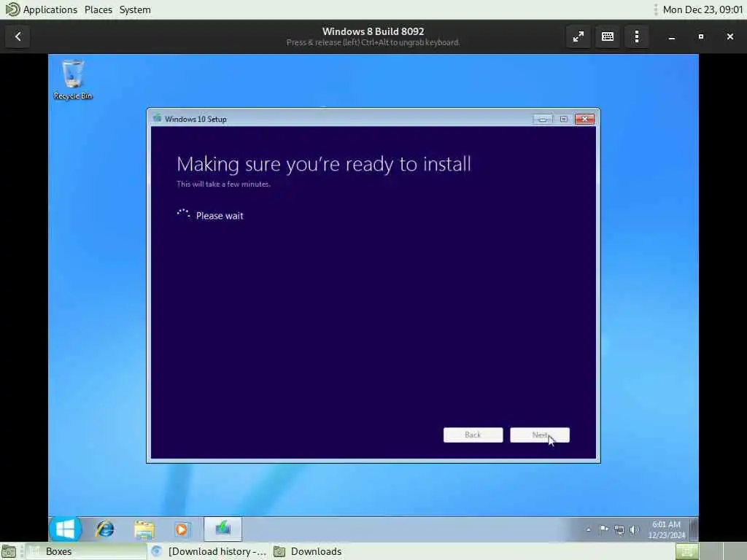The image size is (747, 560).
Task: Click 'This will take a few minutes.' text
Action: (223, 184)
